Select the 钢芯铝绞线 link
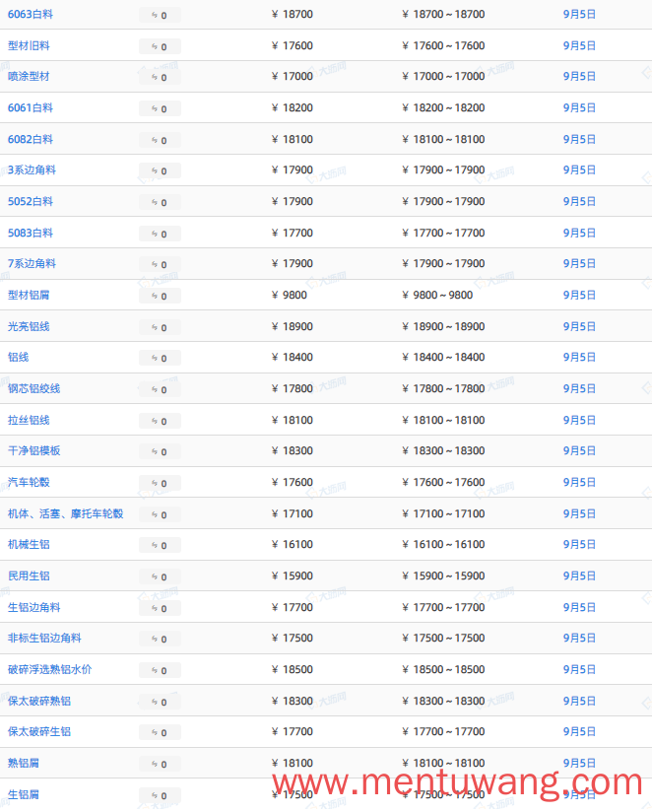The image size is (652, 812). (x=33, y=388)
